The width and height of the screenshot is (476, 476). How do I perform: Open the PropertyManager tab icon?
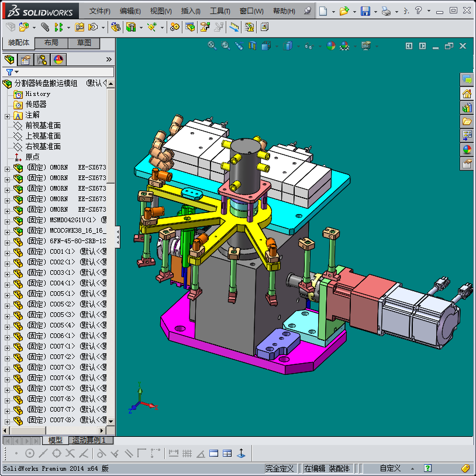[x=25, y=59]
